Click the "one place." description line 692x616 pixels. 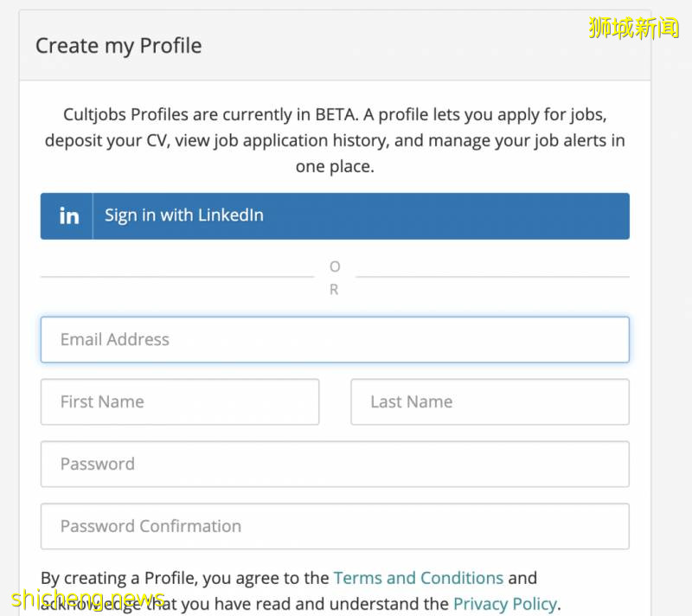[x=335, y=166]
